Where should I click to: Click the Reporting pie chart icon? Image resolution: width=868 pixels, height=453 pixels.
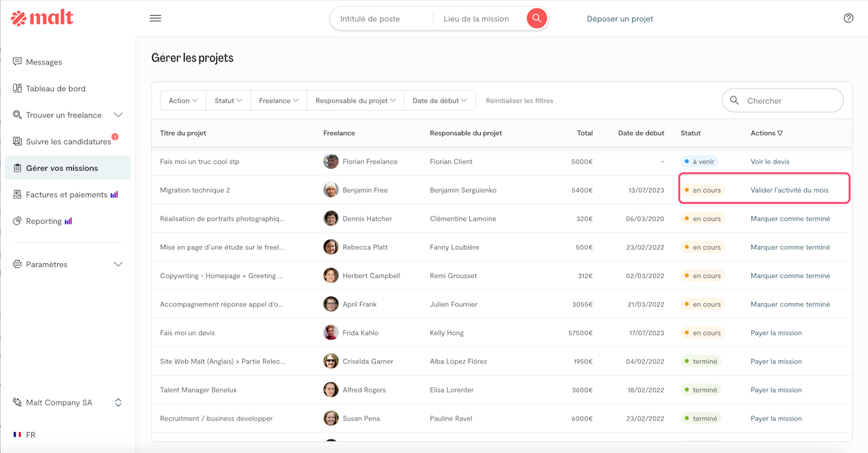pos(18,221)
